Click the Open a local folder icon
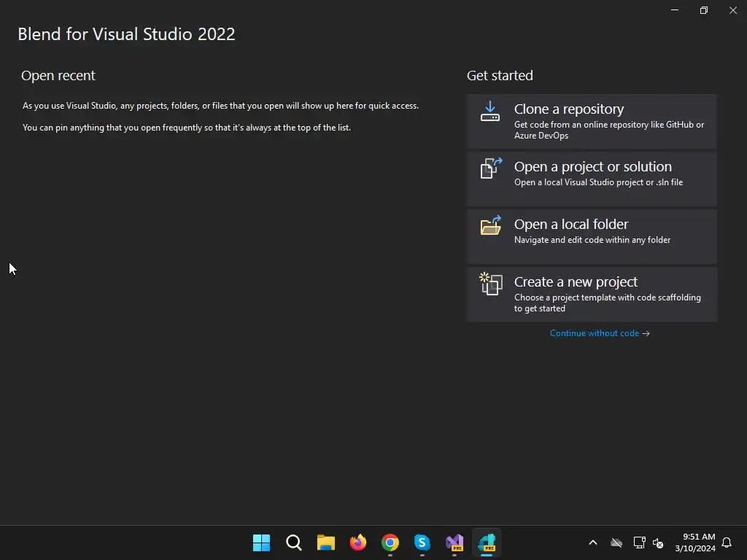Viewport: 747px width, 560px height. coord(491,225)
